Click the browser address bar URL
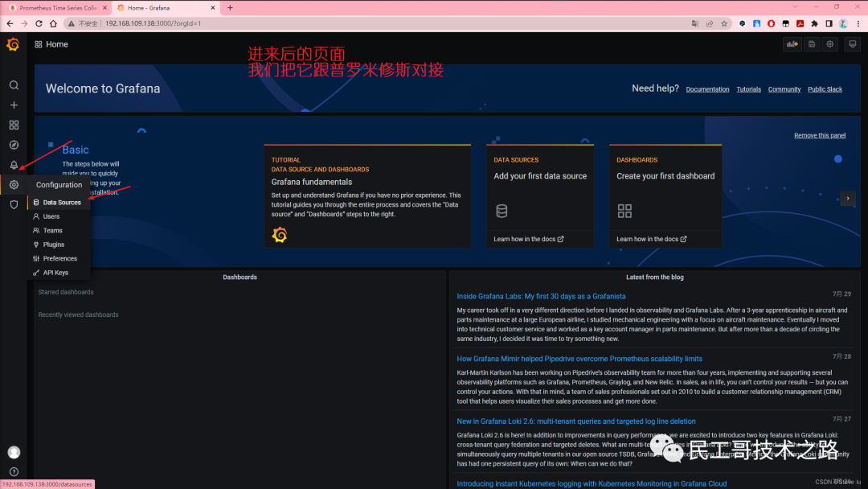Image resolution: width=868 pixels, height=489 pixels. 154,23
